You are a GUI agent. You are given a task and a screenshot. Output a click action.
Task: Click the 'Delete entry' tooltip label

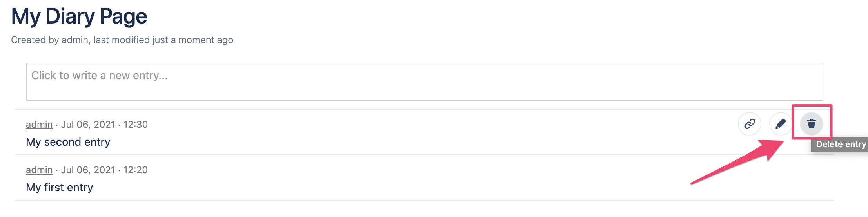[841, 145]
